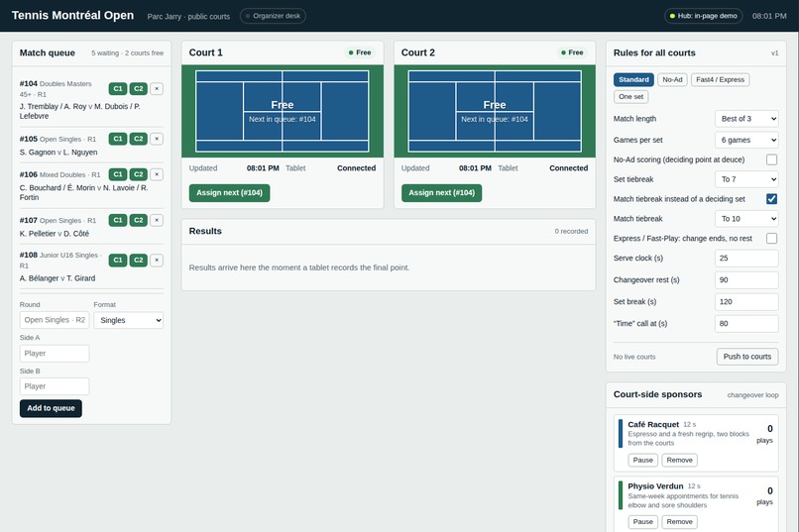Click the Side A player field
The width and height of the screenshot is (799, 532).
point(55,354)
